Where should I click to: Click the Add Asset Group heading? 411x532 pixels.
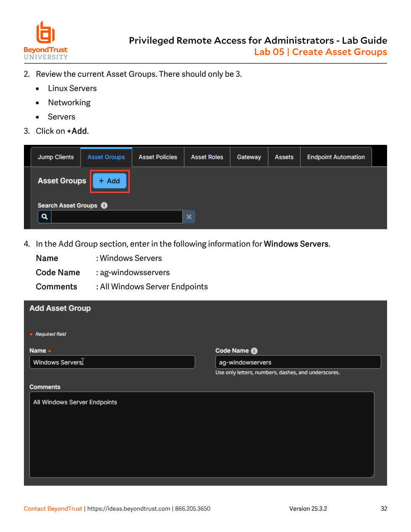[60, 308]
